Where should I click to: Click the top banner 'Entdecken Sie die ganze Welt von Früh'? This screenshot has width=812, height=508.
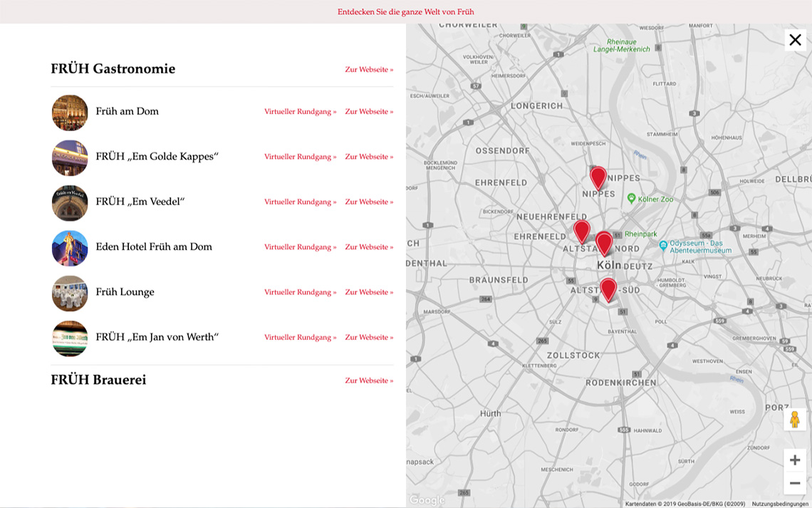tap(405, 12)
